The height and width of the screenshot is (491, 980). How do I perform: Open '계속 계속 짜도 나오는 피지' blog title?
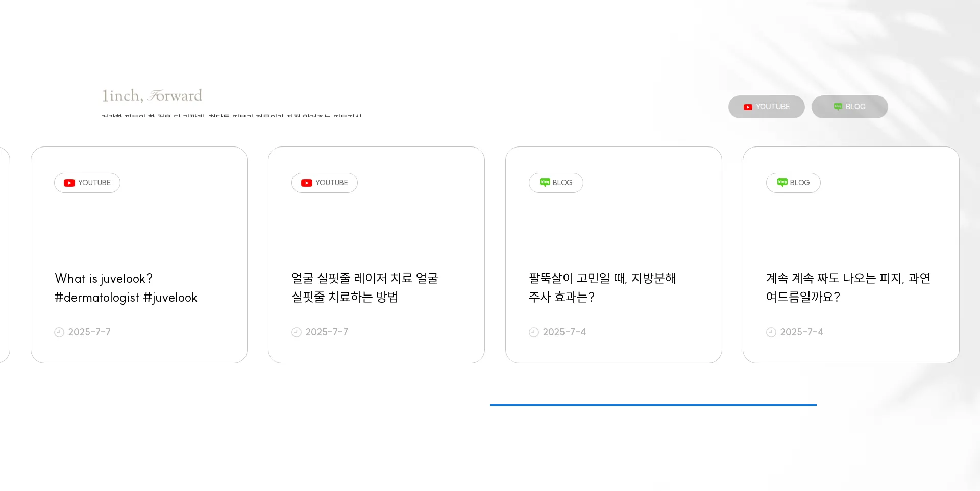(x=848, y=288)
